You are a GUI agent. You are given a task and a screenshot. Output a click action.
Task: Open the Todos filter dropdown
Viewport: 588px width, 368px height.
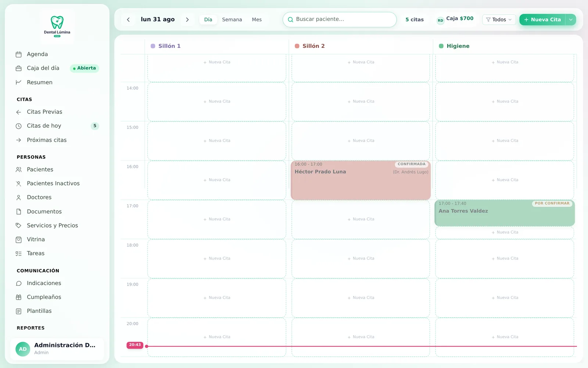point(499,20)
